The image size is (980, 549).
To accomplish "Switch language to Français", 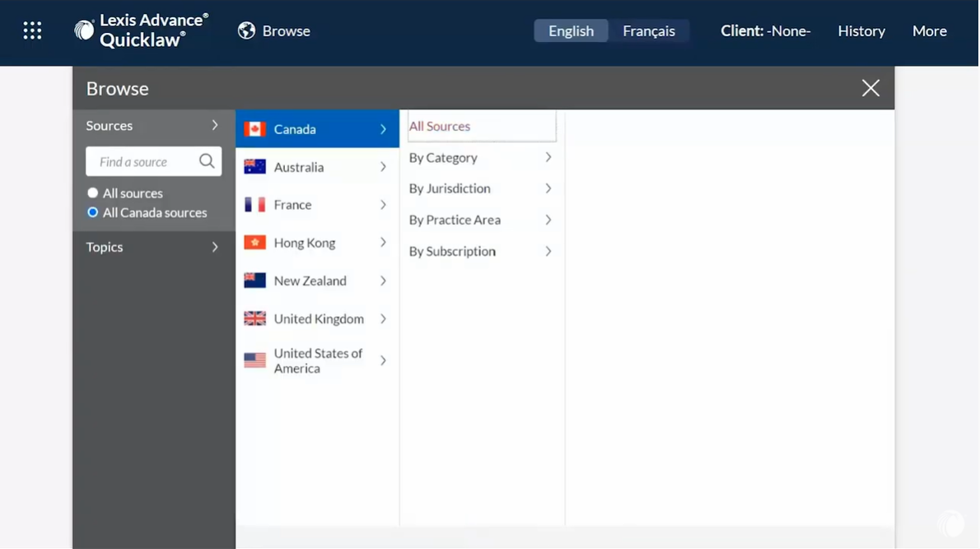I will 648,31.
